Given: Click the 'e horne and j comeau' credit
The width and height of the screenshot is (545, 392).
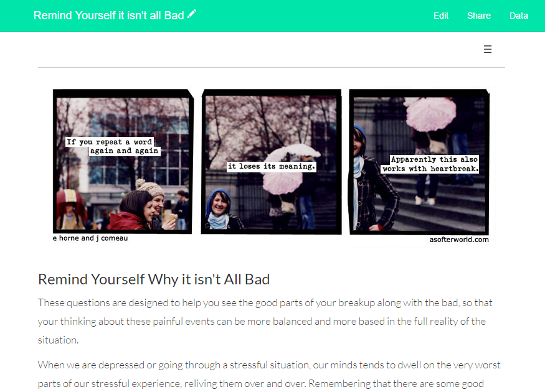Looking at the screenshot, I should click(90, 238).
